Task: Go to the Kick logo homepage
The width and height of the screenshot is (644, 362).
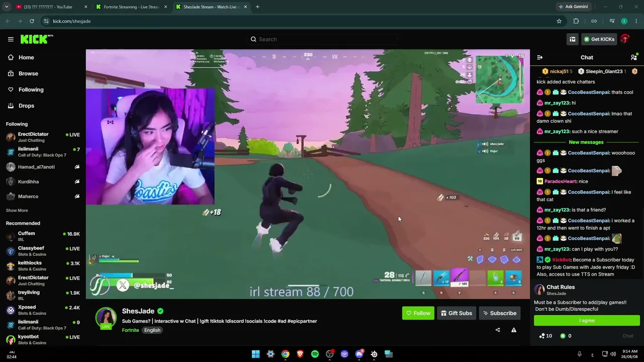Action: (x=37, y=39)
